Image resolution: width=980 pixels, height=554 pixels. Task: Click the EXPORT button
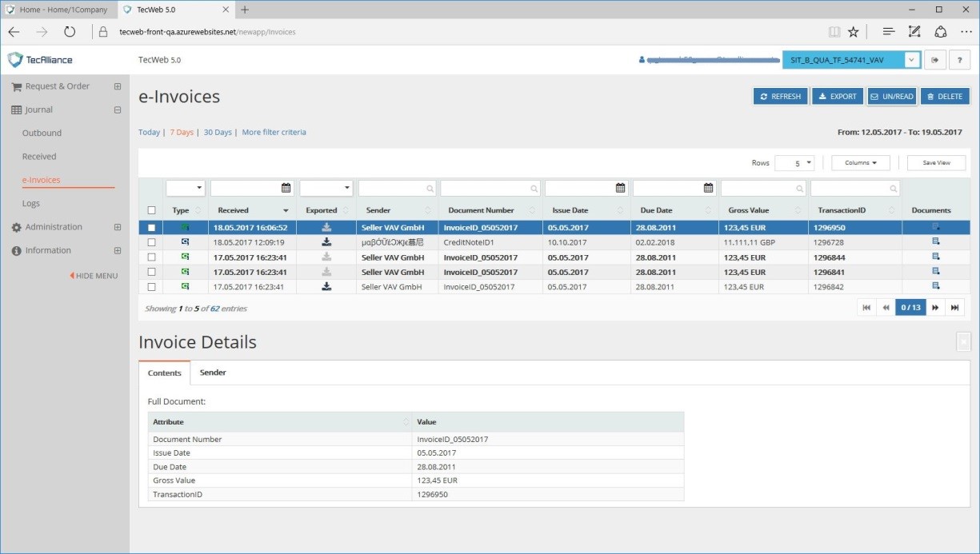coord(838,97)
